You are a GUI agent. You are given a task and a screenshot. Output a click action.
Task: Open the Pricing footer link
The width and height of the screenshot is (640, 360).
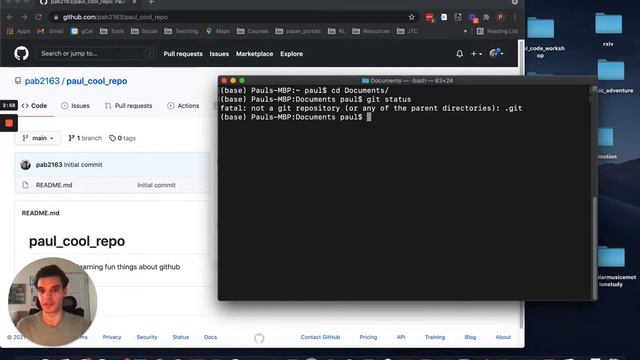click(x=368, y=337)
